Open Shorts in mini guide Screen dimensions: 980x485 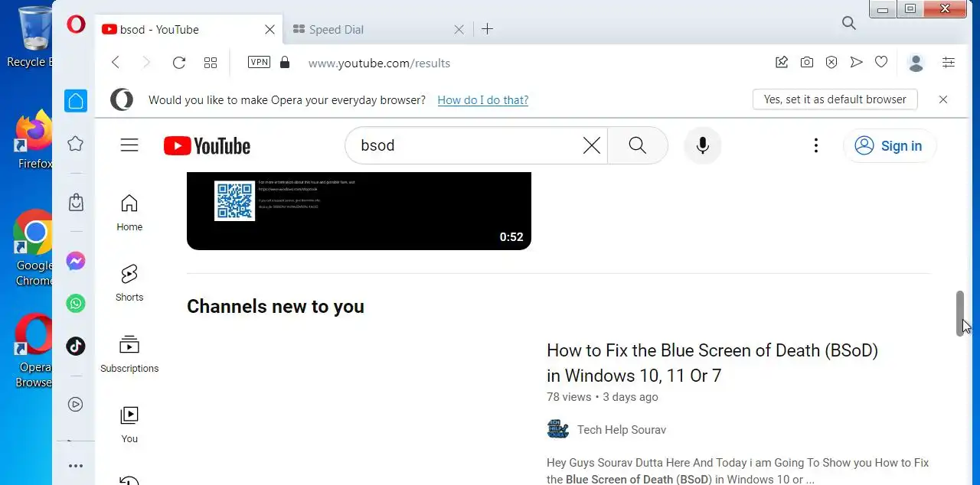click(129, 282)
